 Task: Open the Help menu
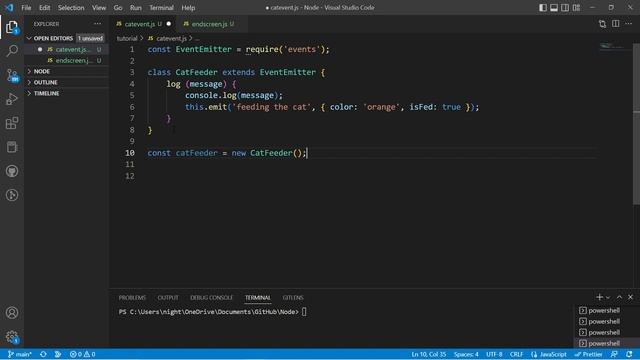pos(188,8)
